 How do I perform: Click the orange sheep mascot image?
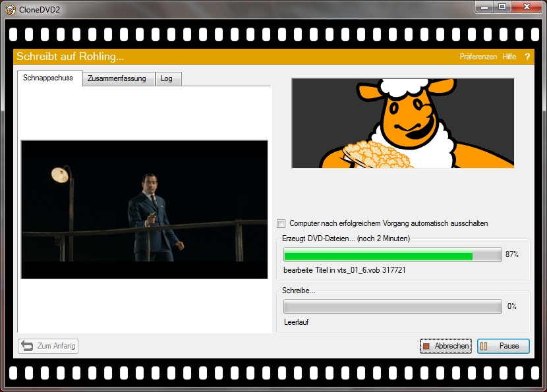tap(403, 123)
